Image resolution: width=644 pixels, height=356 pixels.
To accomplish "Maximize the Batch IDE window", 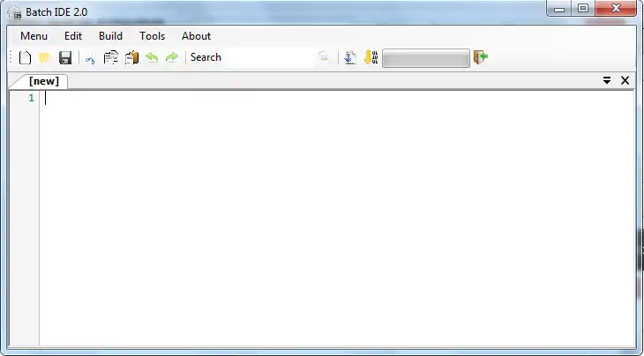I will pyautogui.click(x=583, y=9).
